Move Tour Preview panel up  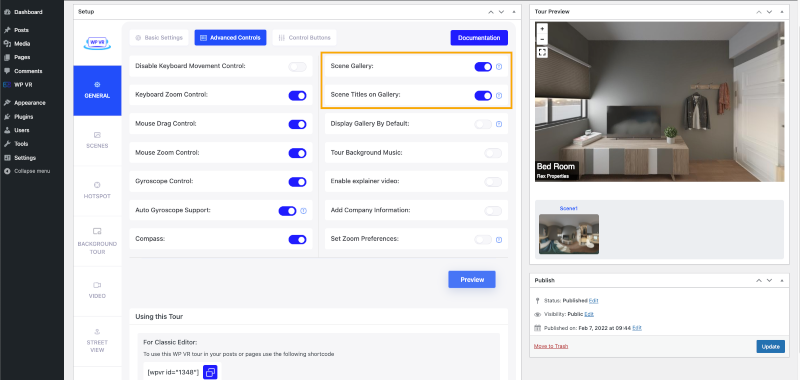pos(759,12)
